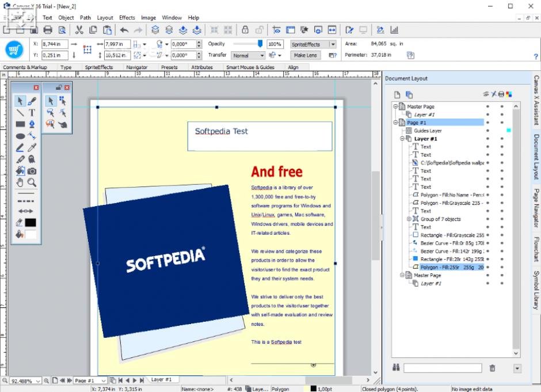The width and height of the screenshot is (541, 392).
Task: Click next page arrow in page navigator
Action: pos(135,380)
